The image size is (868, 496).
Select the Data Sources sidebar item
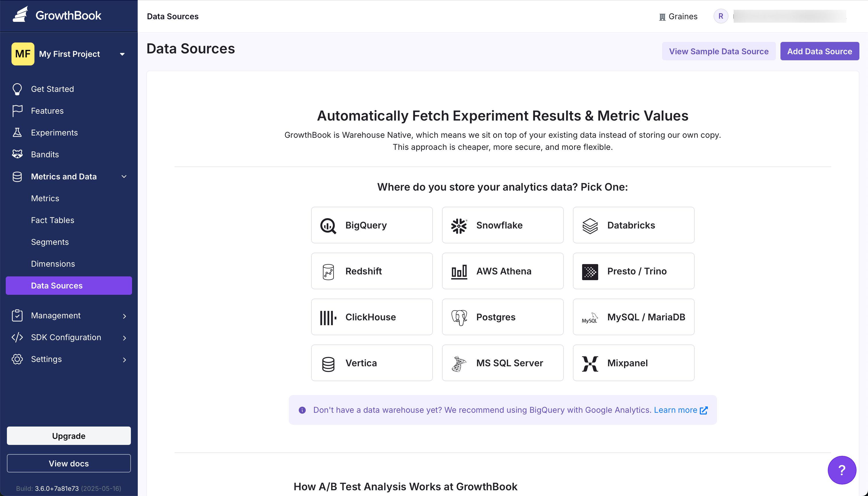pos(69,286)
